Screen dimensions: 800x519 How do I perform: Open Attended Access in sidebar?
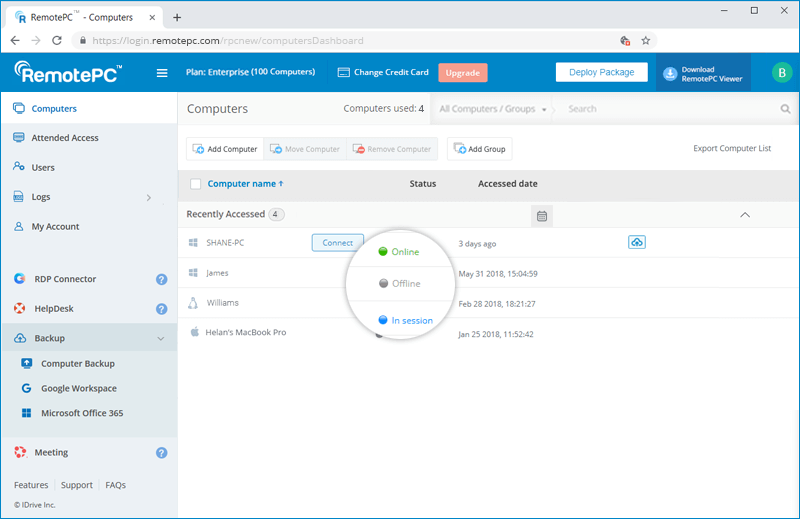64,138
